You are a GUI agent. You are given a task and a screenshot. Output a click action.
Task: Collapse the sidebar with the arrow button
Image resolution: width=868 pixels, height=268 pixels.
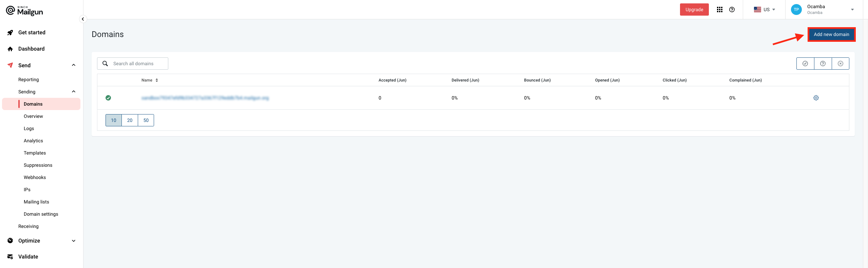[83, 19]
